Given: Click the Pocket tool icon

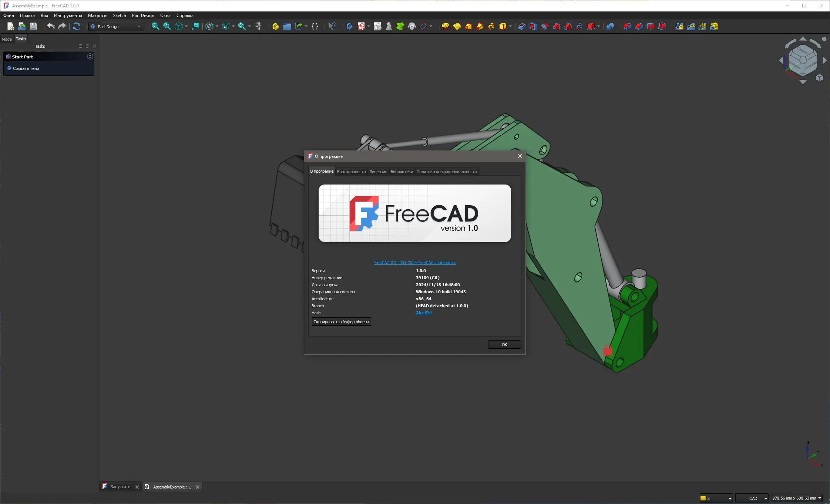Looking at the screenshot, I should point(522,26).
